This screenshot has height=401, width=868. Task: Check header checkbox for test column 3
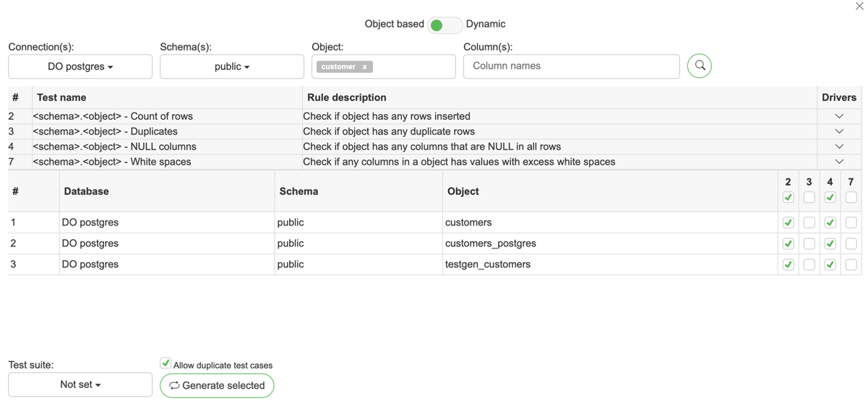[809, 197]
